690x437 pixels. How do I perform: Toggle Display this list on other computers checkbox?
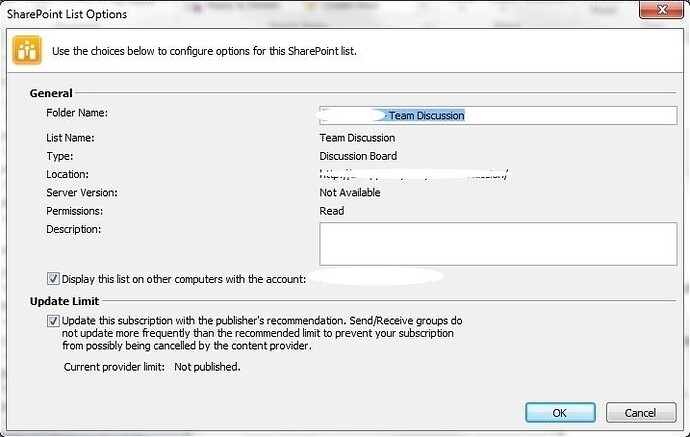pos(53,279)
